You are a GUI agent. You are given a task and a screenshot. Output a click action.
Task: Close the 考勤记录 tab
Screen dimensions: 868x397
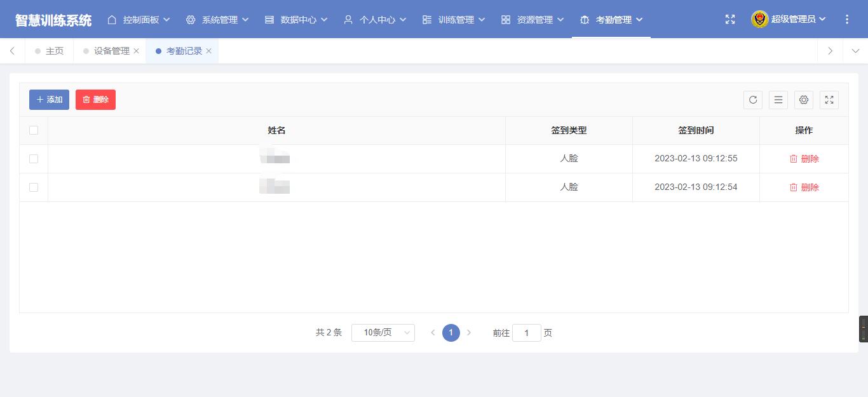tap(208, 51)
